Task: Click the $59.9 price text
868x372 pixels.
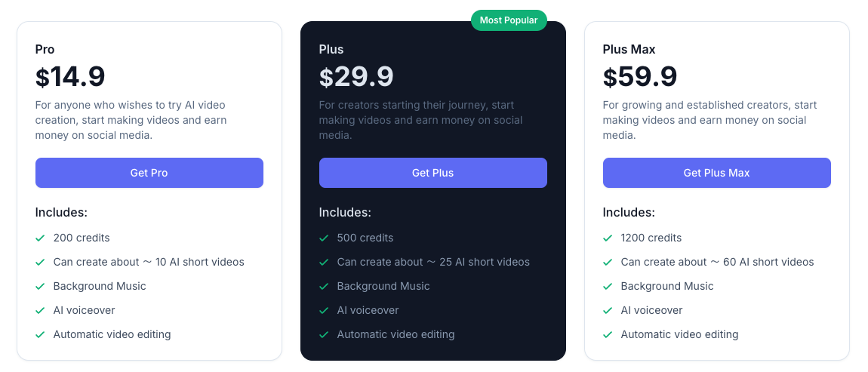Action: (x=640, y=76)
